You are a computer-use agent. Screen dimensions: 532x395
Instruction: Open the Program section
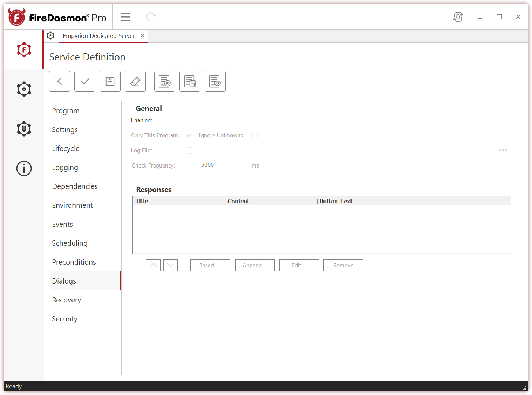click(86, 111)
